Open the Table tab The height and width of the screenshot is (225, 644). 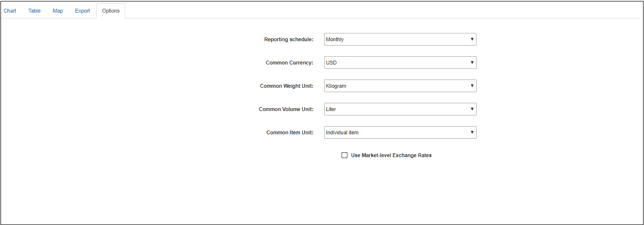click(x=34, y=11)
